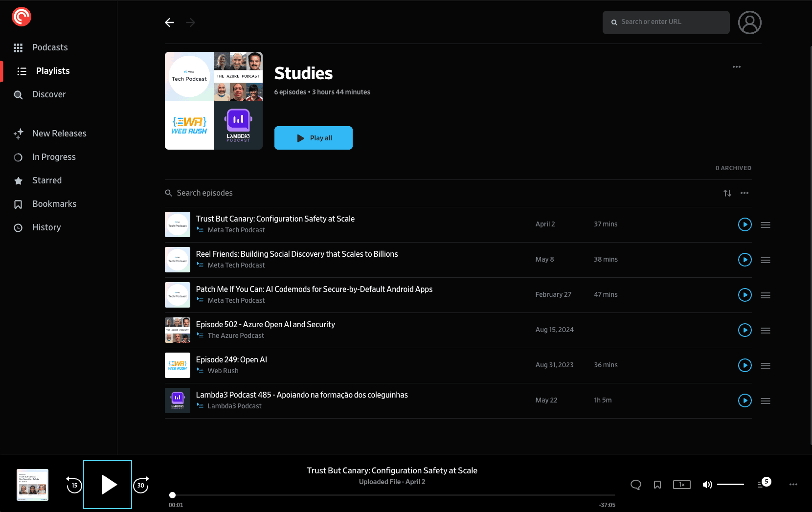Viewport: 812px width, 512px height.
Task: Navigate back with the left arrow
Action: [170, 22]
